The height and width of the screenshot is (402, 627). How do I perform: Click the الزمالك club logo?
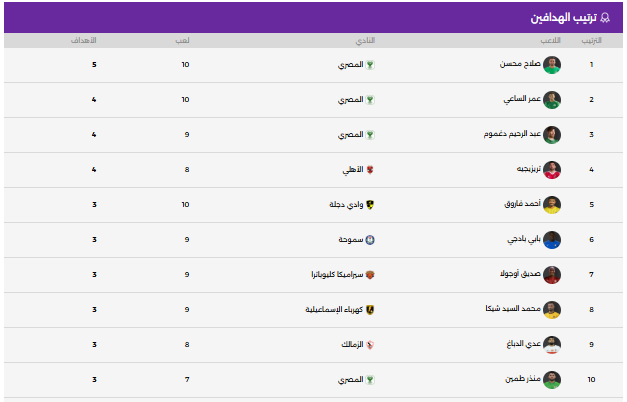pyautogui.click(x=371, y=345)
